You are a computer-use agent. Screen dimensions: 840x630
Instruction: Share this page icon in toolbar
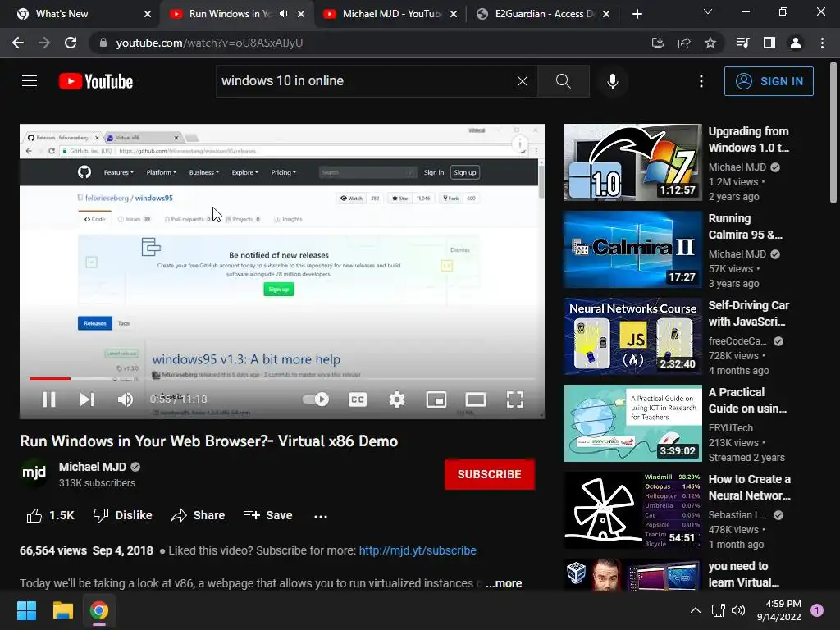pyautogui.click(x=684, y=43)
